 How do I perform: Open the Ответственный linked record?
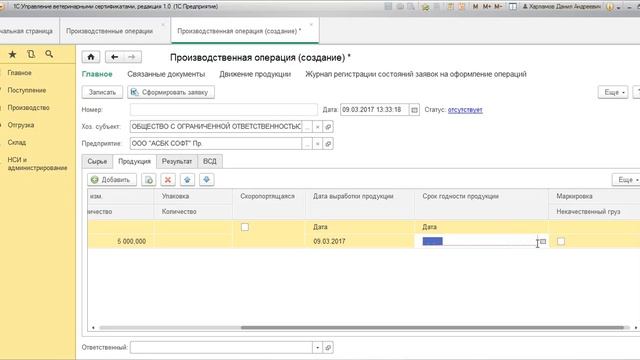[x=328, y=347]
